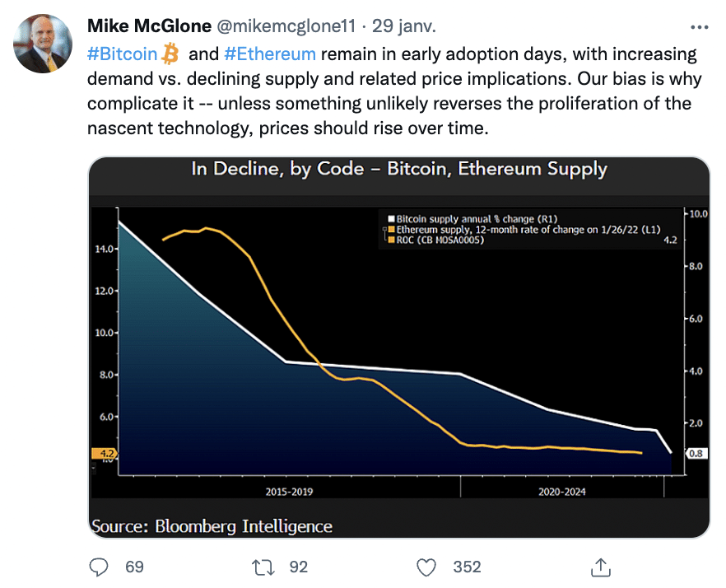Open the three-dot more options menu

[x=699, y=27]
